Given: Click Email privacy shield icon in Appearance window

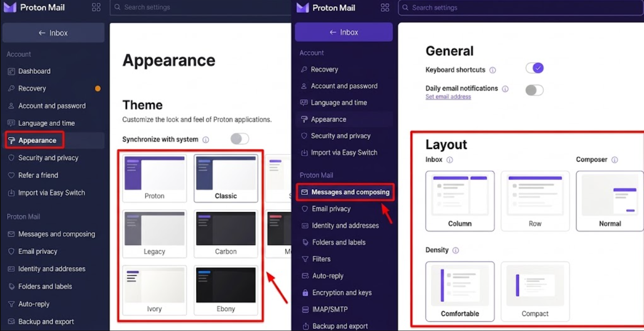Looking at the screenshot, I should click(x=11, y=251).
